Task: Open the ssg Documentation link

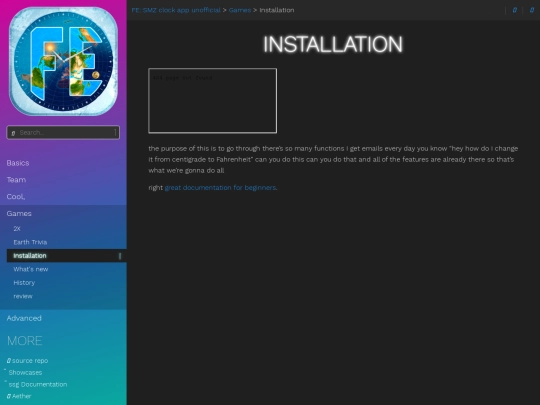Action: pyautogui.click(x=38, y=384)
